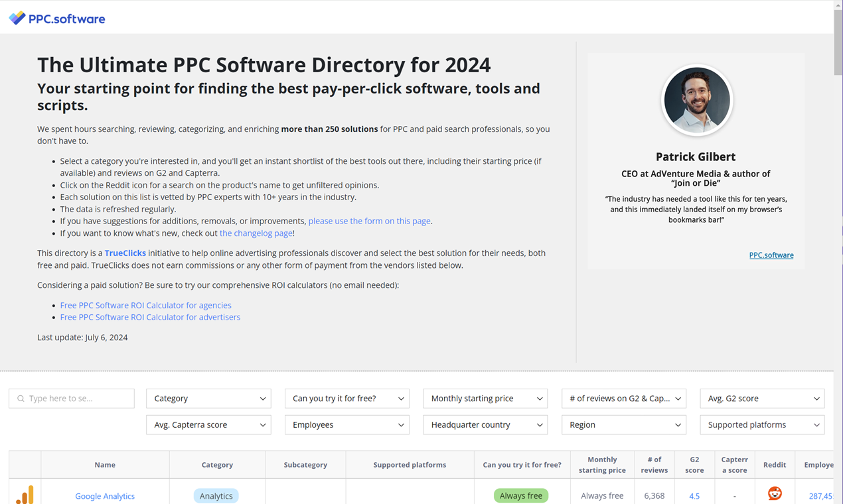Open Free PPC Software ROI Calculator for agencies
The image size is (843, 504).
146,305
